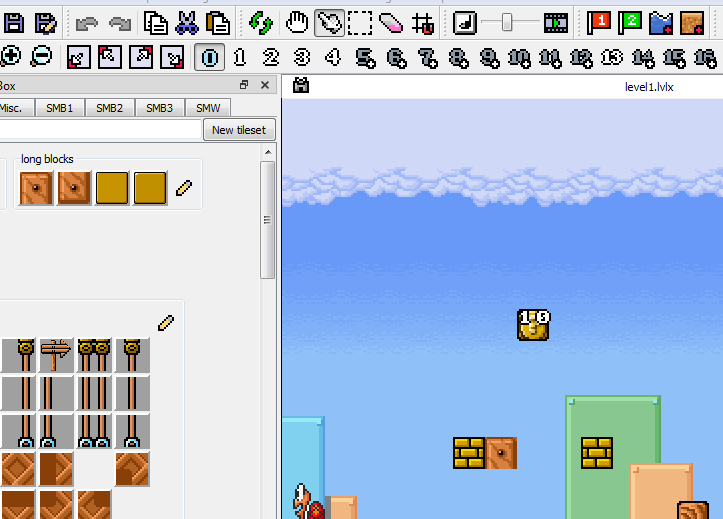723x519 pixels.
Task: Create section 10 via its number icon
Action: pyautogui.click(x=519, y=58)
